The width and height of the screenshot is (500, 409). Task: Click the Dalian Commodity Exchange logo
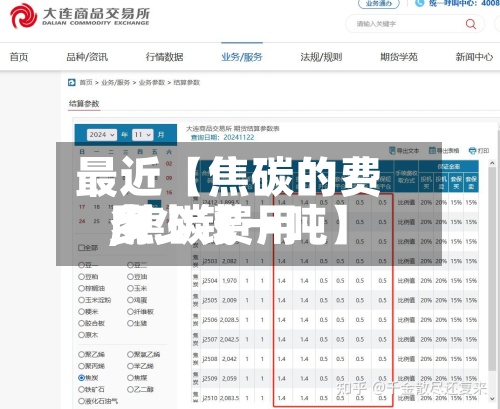(x=80, y=16)
